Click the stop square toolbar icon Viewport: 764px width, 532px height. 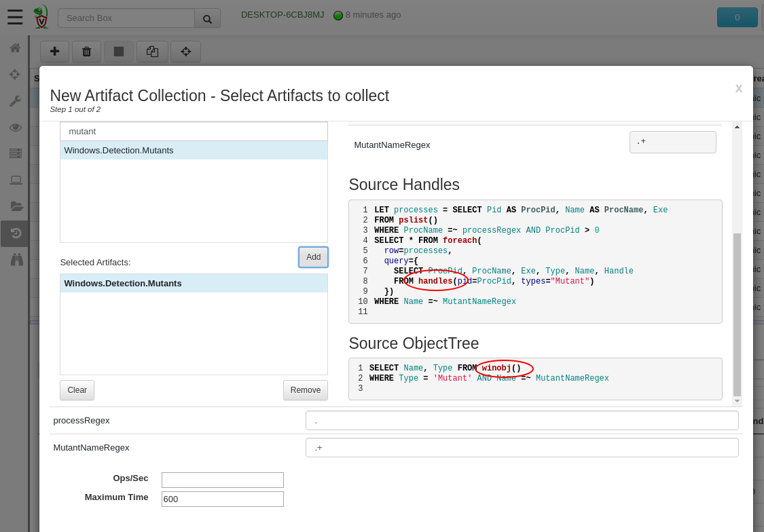pos(119,52)
